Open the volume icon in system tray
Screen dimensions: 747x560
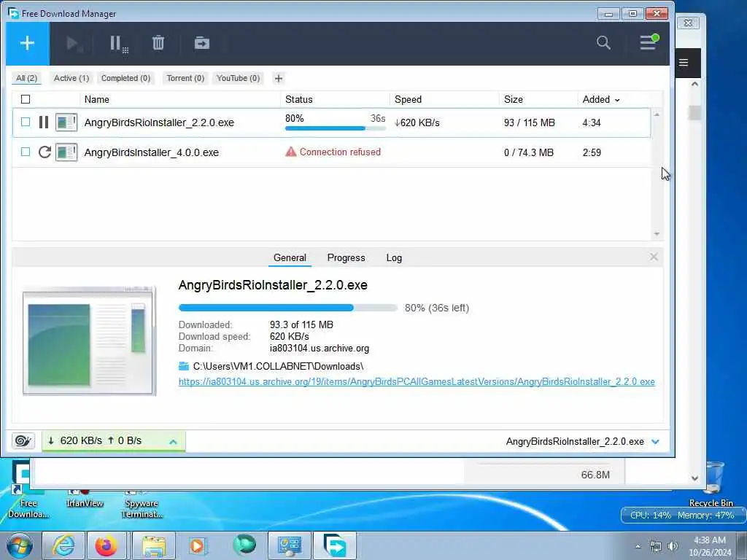coord(673,546)
